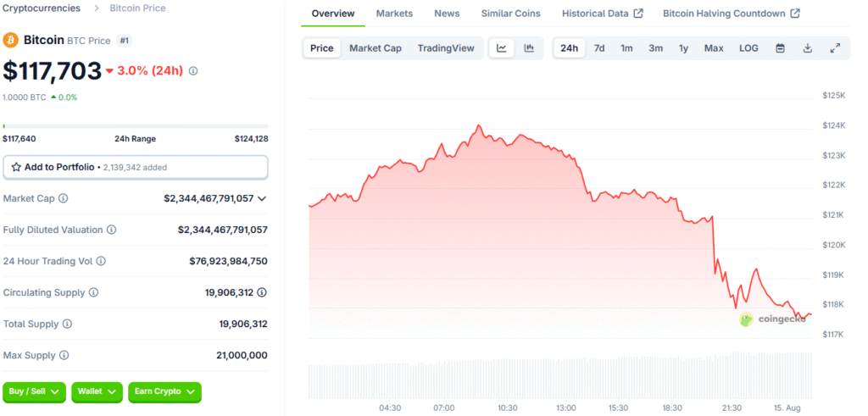Click the 24h Range progress bar
The height and width of the screenshot is (416, 868).
pyautogui.click(x=136, y=126)
